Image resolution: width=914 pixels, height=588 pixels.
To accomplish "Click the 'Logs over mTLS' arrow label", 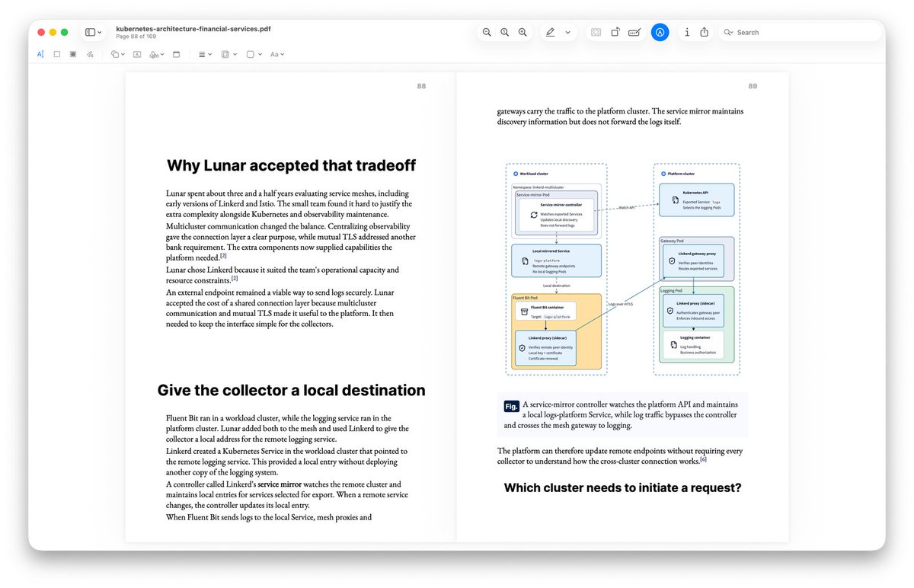I will [x=620, y=303].
